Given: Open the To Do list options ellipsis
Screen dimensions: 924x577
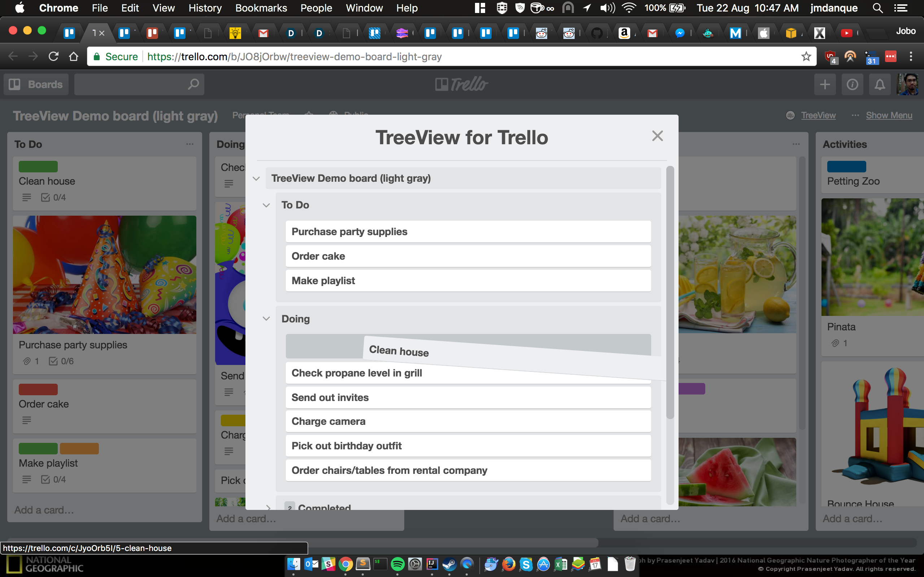Looking at the screenshot, I should [x=190, y=144].
